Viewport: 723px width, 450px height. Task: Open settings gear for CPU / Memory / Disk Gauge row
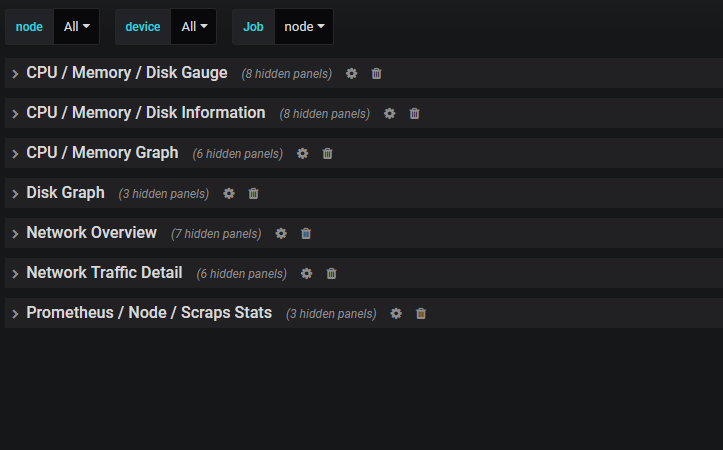point(351,73)
